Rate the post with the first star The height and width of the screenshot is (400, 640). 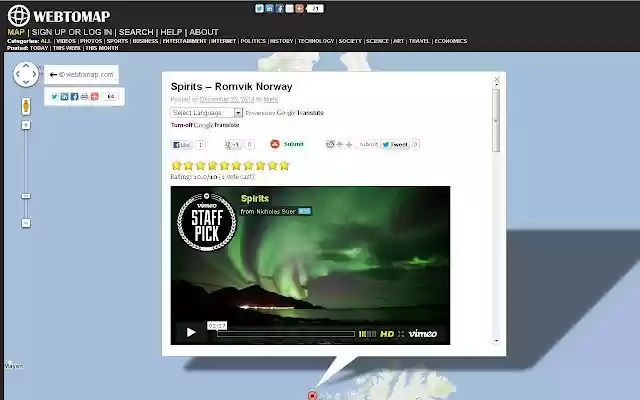[176, 165]
